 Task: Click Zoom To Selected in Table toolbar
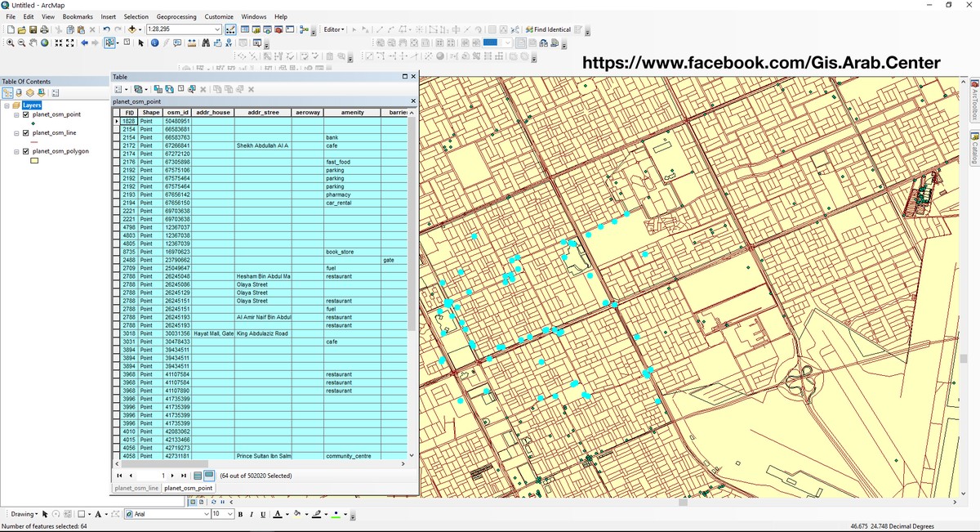click(x=192, y=89)
